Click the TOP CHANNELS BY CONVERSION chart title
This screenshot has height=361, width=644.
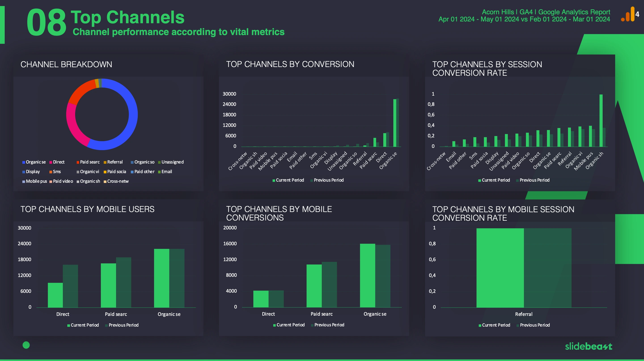point(290,64)
